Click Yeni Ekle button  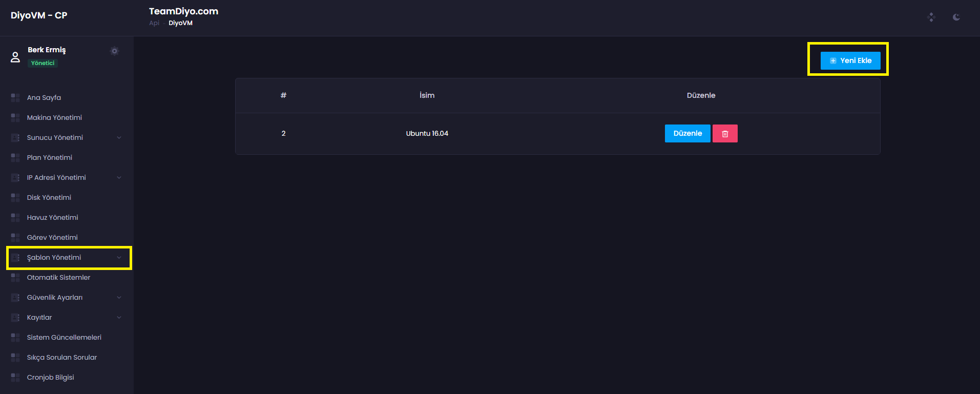pyautogui.click(x=850, y=60)
